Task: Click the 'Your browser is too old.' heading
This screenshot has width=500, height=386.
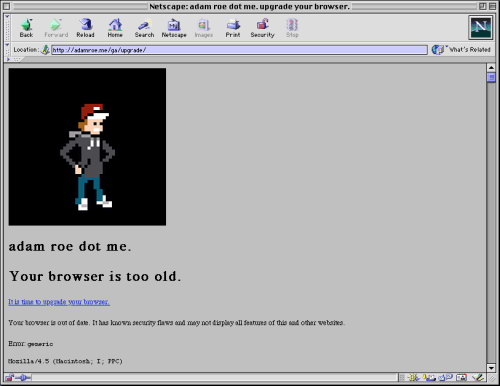Action: point(95,276)
